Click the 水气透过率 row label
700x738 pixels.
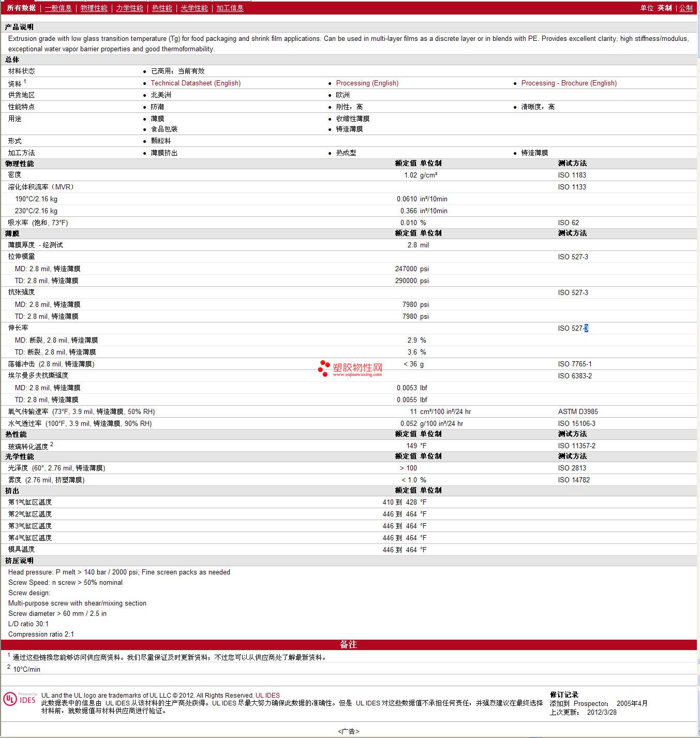[x=80, y=423]
